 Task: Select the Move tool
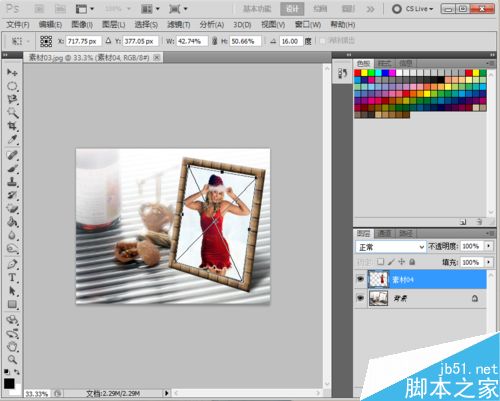[x=12, y=72]
